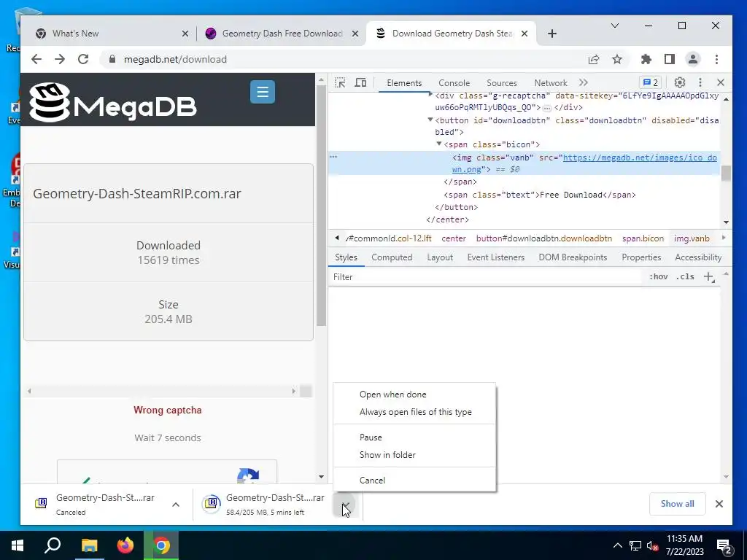
Task: Open the Accessibility pane
Action: (698, 257)
